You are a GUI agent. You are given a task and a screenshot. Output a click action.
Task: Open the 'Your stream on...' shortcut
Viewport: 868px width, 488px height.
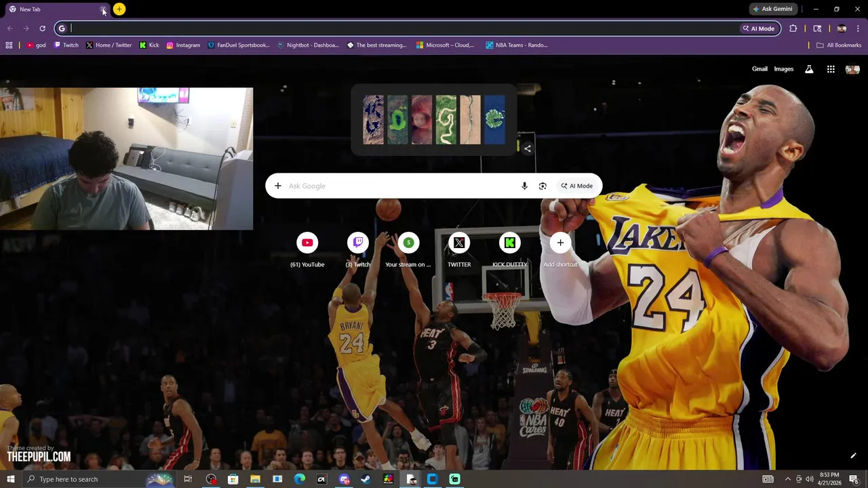(408, 249)
